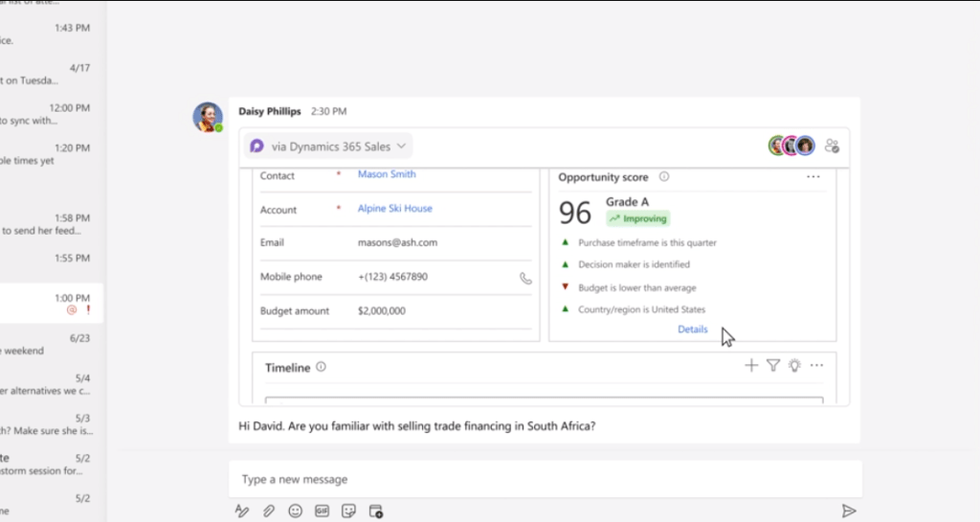Screen dimensions: 980x522
Task: Click the phone call icon beside mobile number
Action: pyautogui.click(x=525, y=278)
